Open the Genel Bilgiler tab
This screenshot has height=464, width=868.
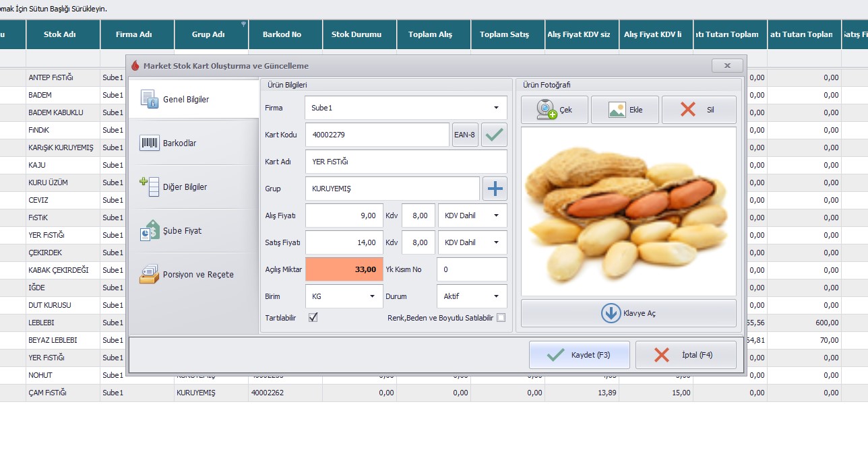(193, 99)
